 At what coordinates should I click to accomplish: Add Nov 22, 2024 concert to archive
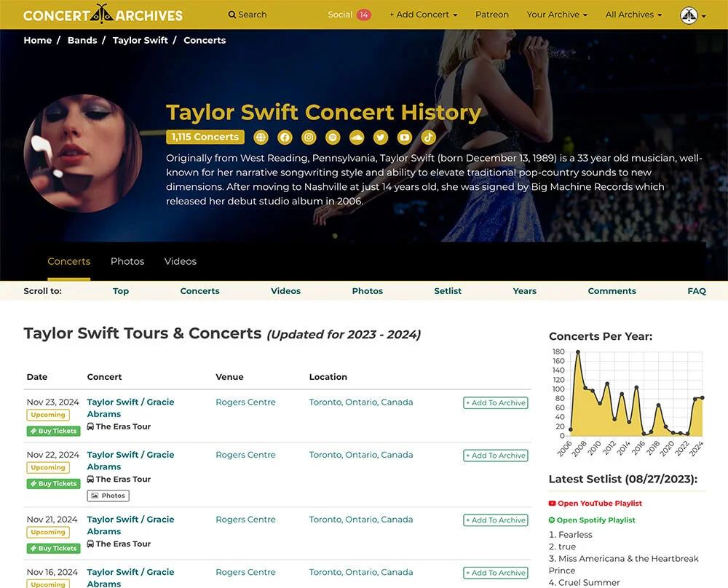click(x=495, y=456)
